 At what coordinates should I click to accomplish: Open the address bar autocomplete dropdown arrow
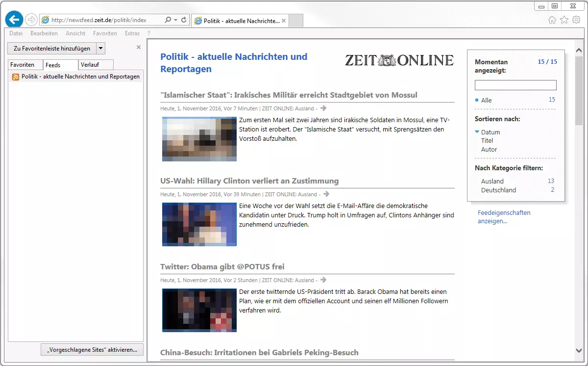coord(175,20)
